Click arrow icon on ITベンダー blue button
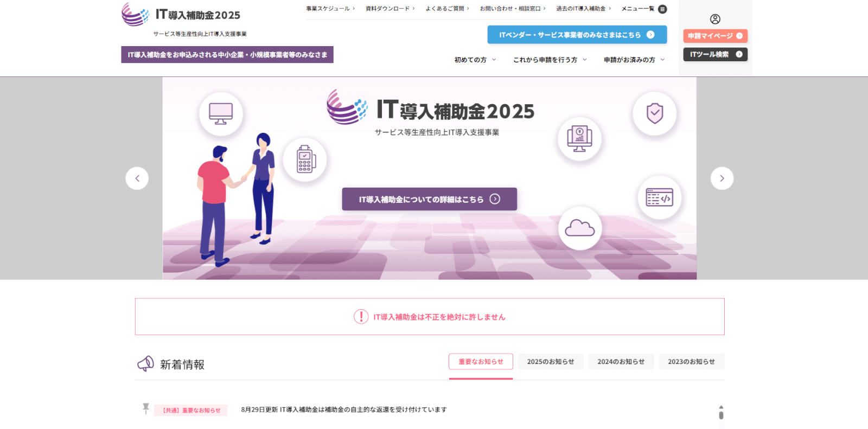868x429 pixels. coord(650,35)
